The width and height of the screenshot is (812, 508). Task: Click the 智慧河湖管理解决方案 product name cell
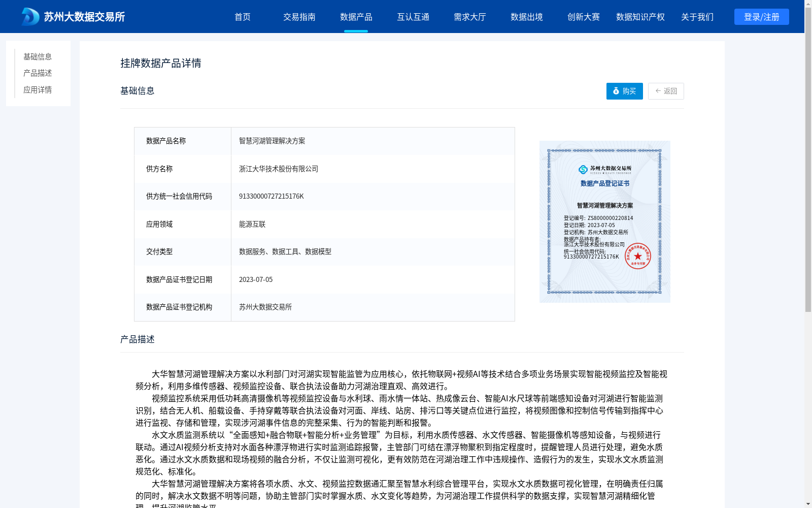coord(373,141)
